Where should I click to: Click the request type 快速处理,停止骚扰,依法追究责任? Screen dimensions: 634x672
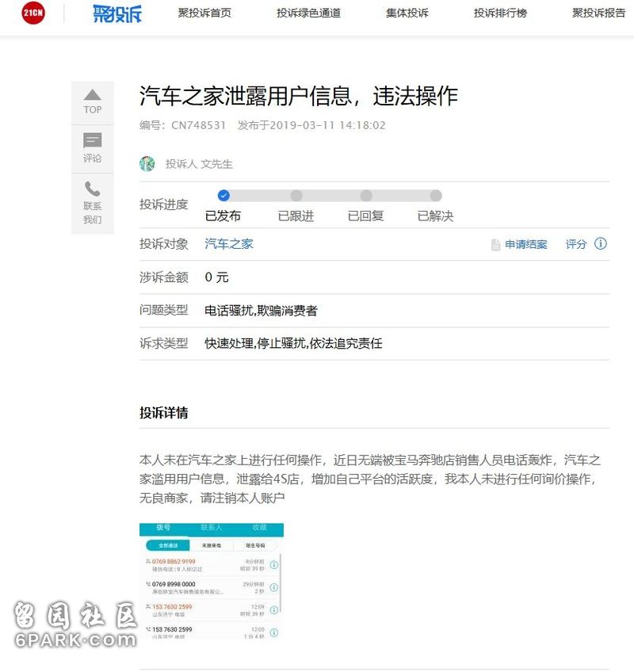294,344
